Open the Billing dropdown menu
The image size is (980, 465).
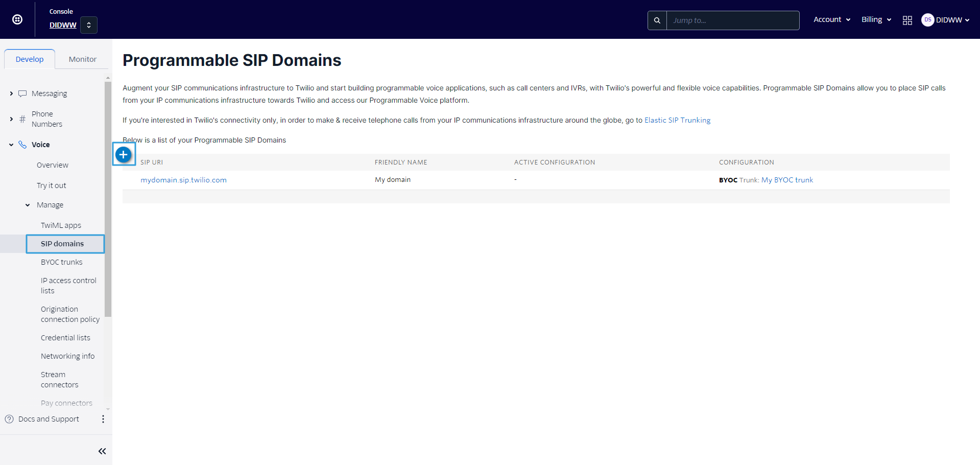(x=876, y=19)
